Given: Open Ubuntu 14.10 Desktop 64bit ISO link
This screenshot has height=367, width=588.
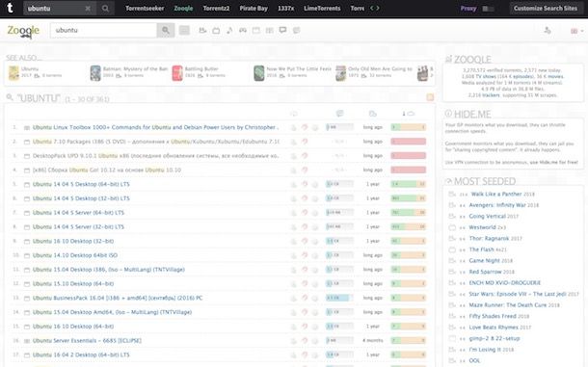Looking at the screenshot, I should 75,255.
